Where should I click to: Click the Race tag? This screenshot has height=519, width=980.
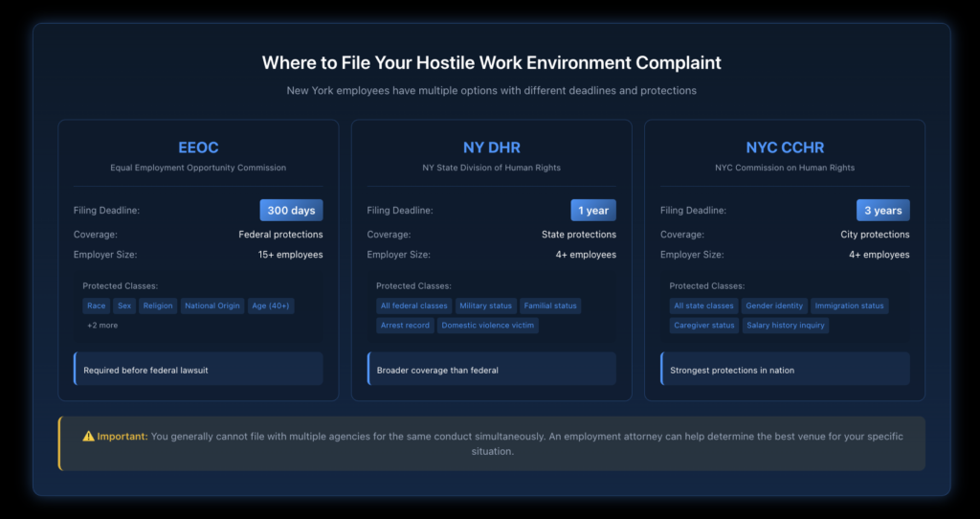pyautogui.click(x=97, y=305)
